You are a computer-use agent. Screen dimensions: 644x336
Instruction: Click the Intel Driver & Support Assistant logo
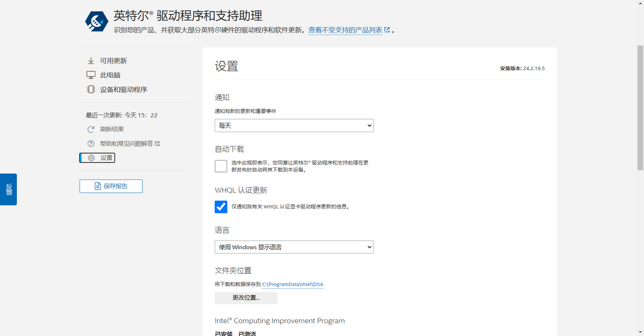coord(97,21)
